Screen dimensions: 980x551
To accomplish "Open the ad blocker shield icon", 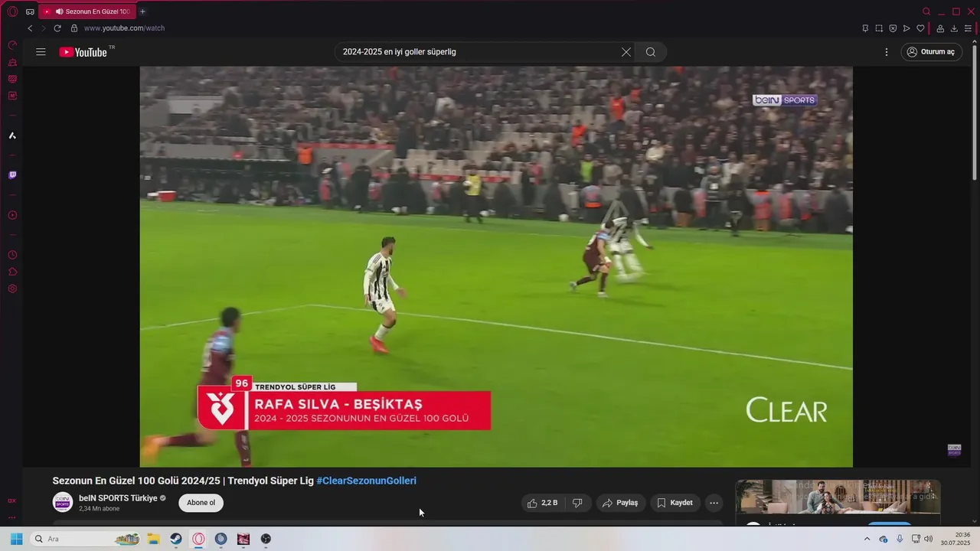I will coord(893,28).
